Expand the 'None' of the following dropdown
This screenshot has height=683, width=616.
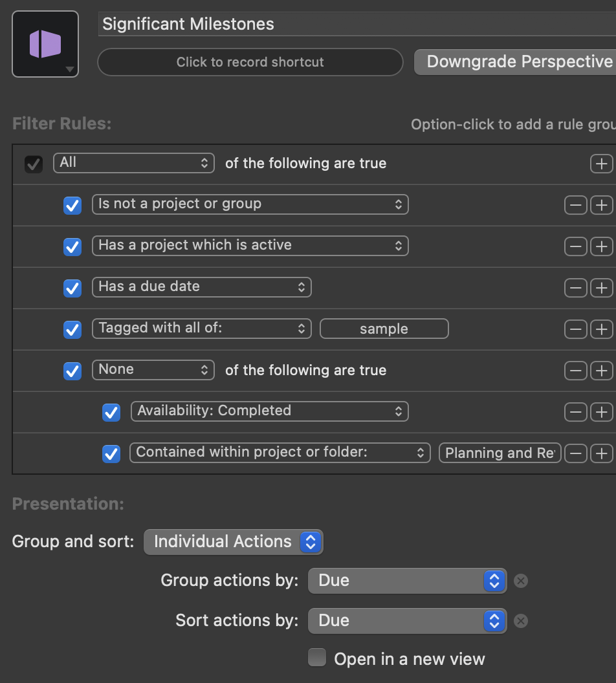coord(153,370)
